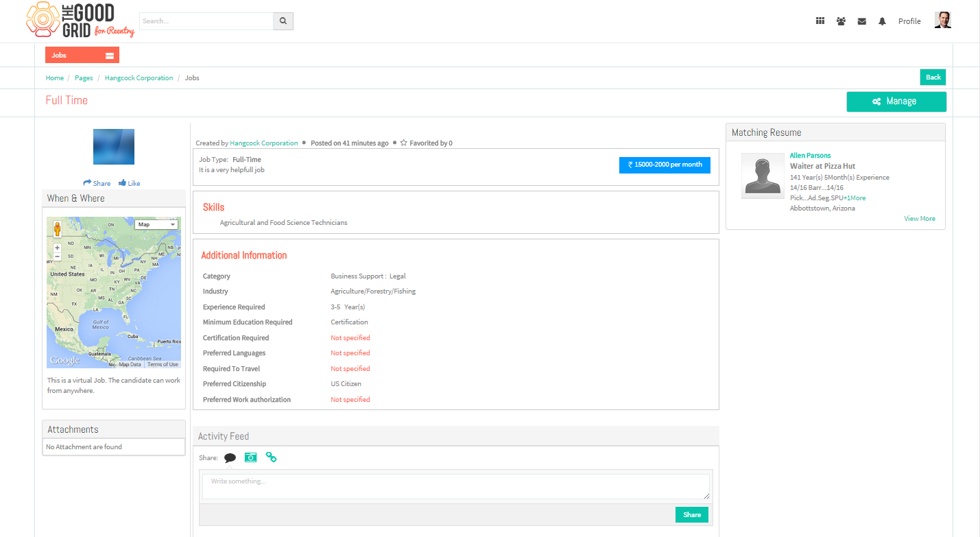Select comment share icon in Activity Feed
This screenshot has width=980, height=537.
[x=230, y=457]
